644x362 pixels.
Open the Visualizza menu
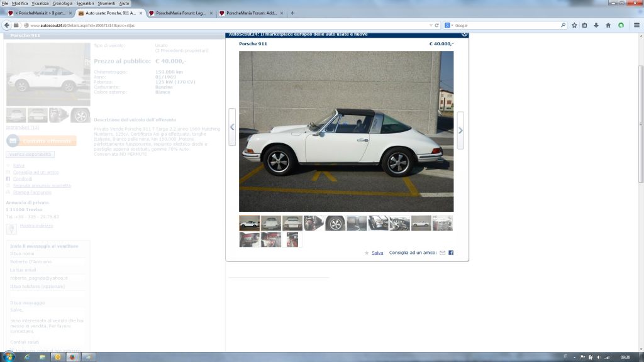click(x=40, y=3)
